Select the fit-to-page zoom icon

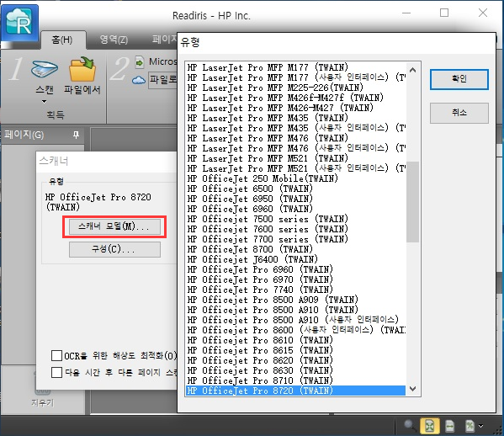[x=430, y=426]
